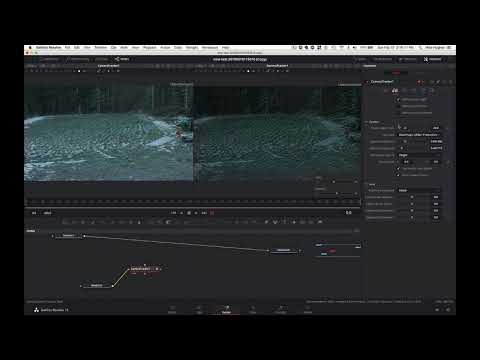Click play forward in transport controls
Viewport: 480px width, 360px height.
(196, 213)
